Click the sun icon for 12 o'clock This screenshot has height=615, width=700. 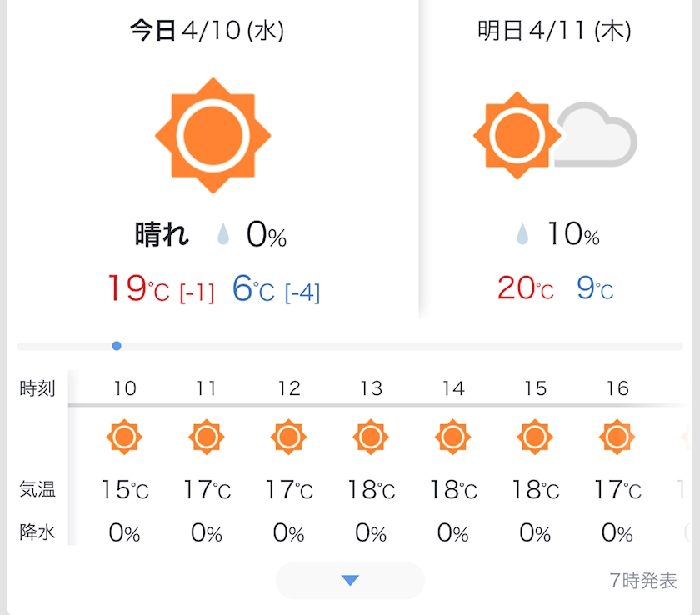coord(289,437)
